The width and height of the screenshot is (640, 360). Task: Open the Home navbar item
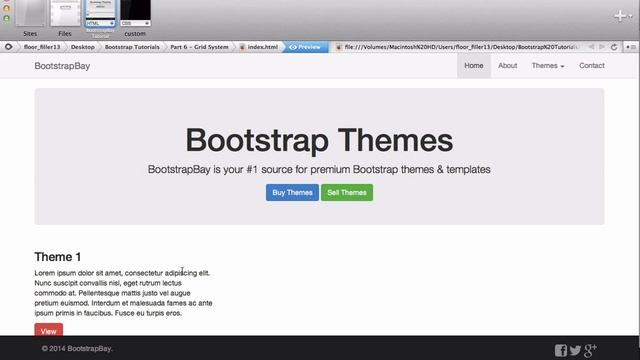coord(473,66)
